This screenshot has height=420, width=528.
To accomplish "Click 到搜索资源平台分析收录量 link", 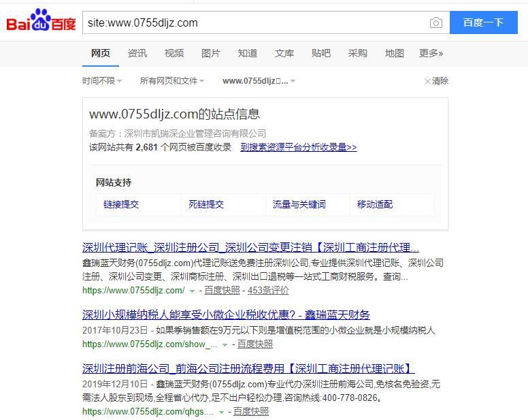I will (298, 147).
